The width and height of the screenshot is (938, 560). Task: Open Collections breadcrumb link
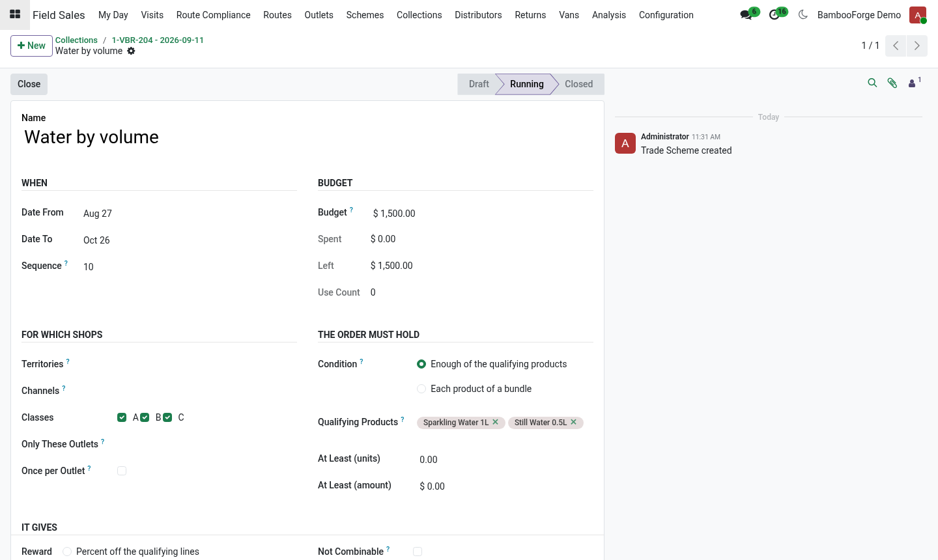(x=76, y=40)
